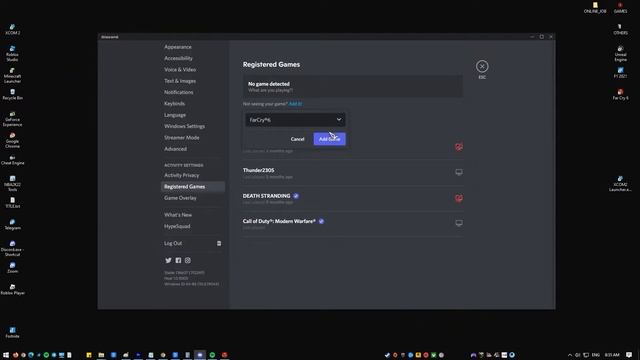Open Google Chrome desktop icon

[12, 140]
